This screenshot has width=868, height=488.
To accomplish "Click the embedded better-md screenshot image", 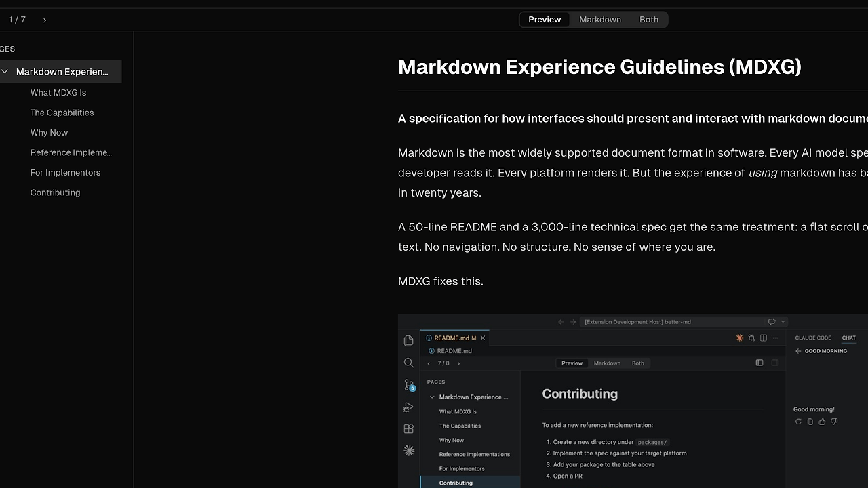I will (633, 401).
